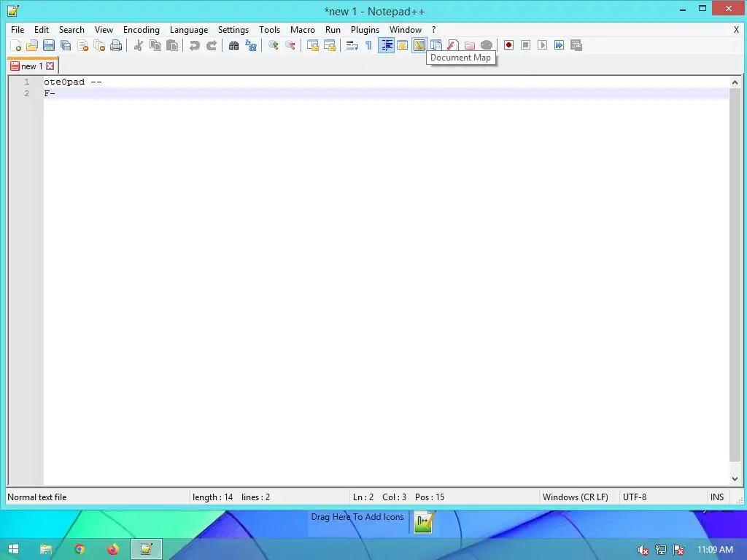The width and height of the screenshot is (747, 560).
Task: Toggle the Show Indent Guide icon
Action: tap(386, 45)
